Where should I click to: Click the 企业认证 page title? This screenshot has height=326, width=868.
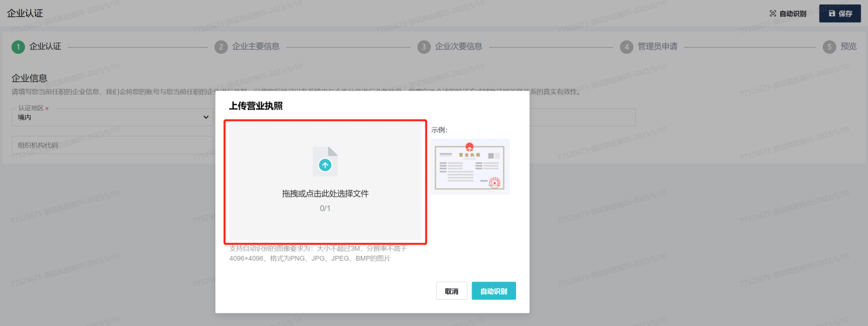click(x=25, y=13)
